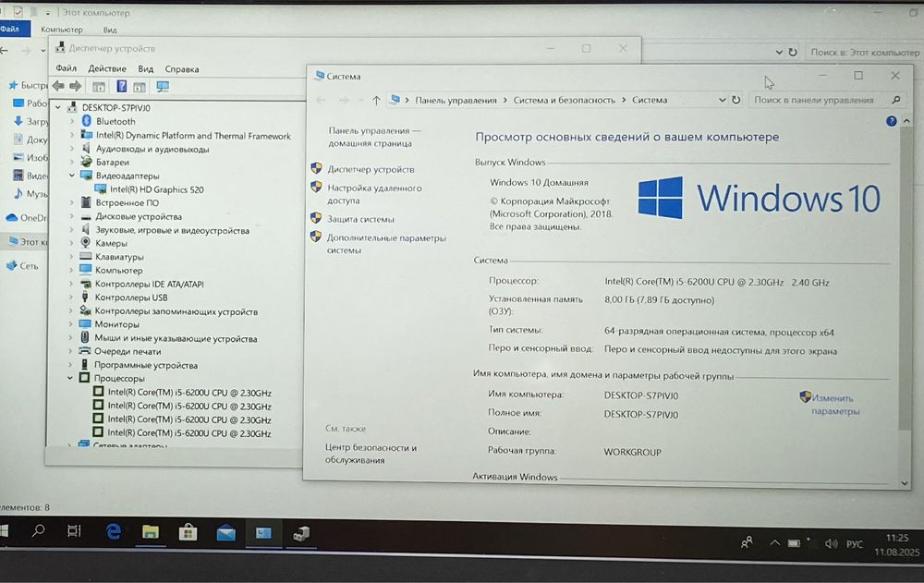This screenshot has width=924, height=583.
Task: Check battery status in system tray
Action: (795, 543)
